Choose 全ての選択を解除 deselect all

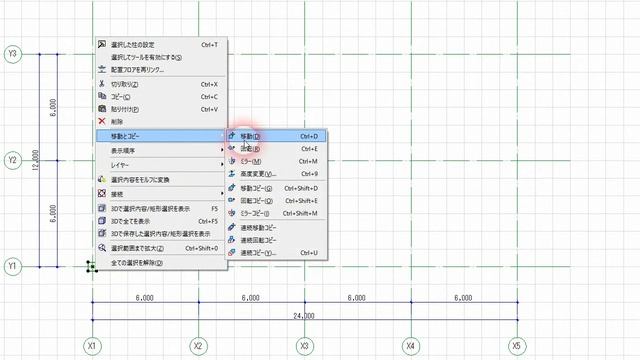[161, 263]
